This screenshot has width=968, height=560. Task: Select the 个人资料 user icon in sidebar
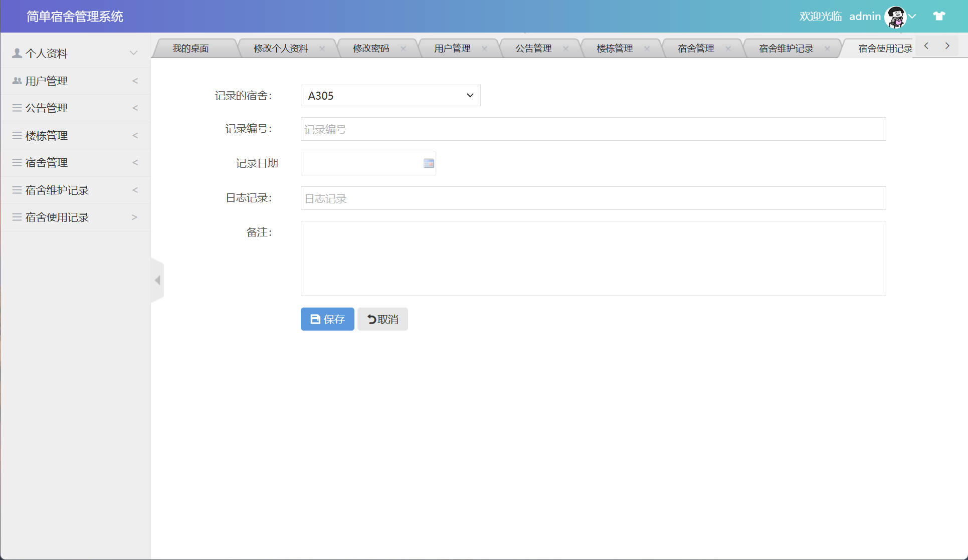(x=16, y=52)
